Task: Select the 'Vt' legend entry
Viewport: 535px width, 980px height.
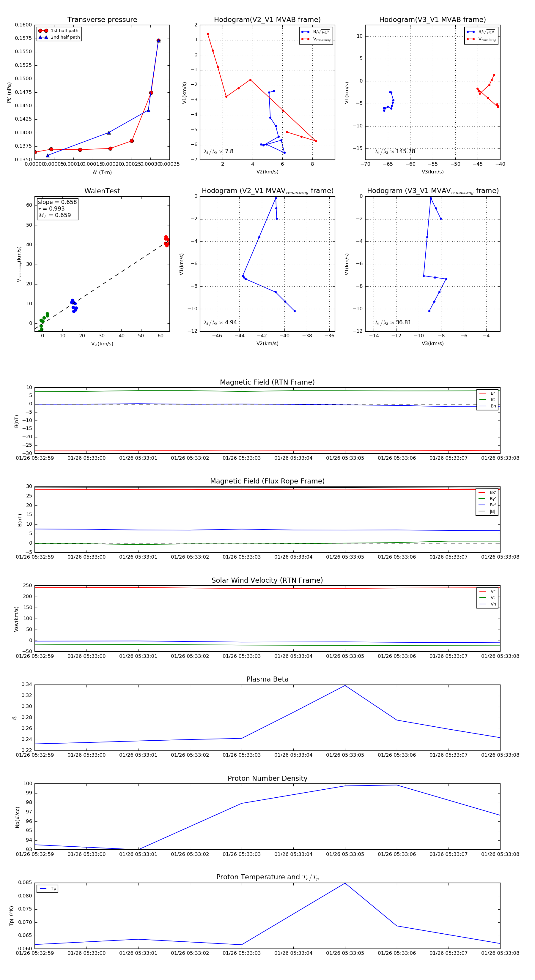Action: 487,598
